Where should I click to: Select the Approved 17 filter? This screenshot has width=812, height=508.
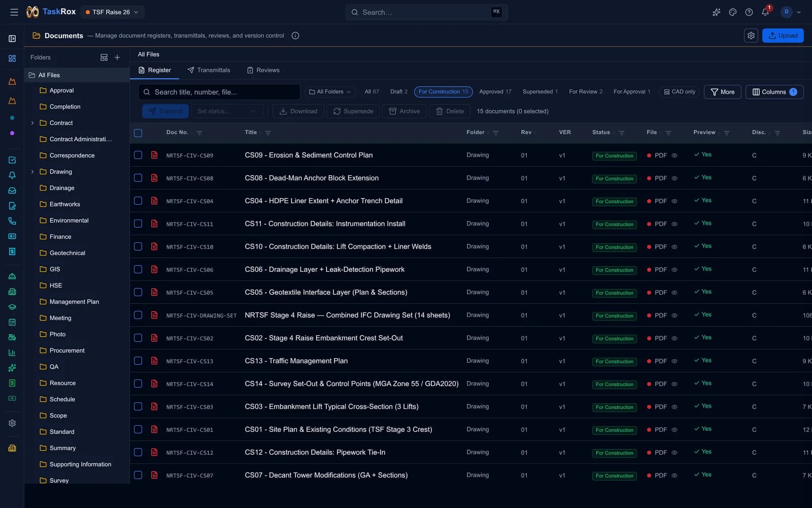coord(495,92)
